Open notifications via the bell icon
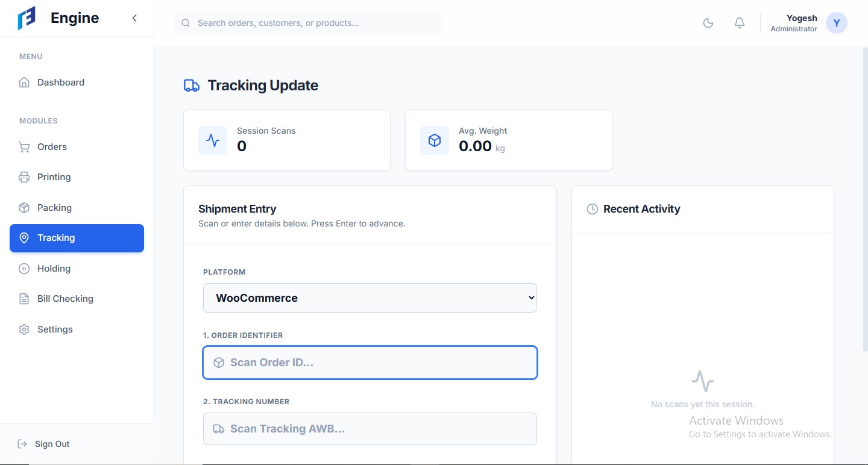 point(740,23)
